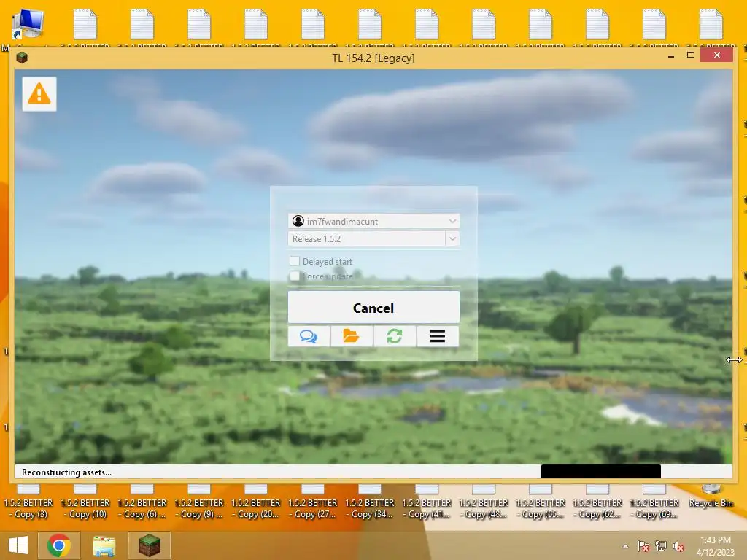Screen dimensions: 747x560
Task: Click the TL 154.2 [Legacy] window title
Action: pyautogui.click(x=373, y=58)
